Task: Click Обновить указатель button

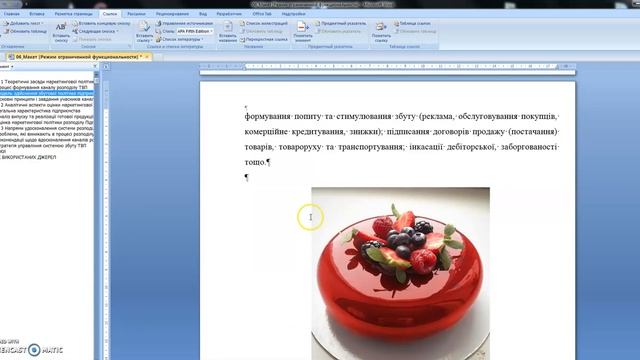Action: click(338, 31)
